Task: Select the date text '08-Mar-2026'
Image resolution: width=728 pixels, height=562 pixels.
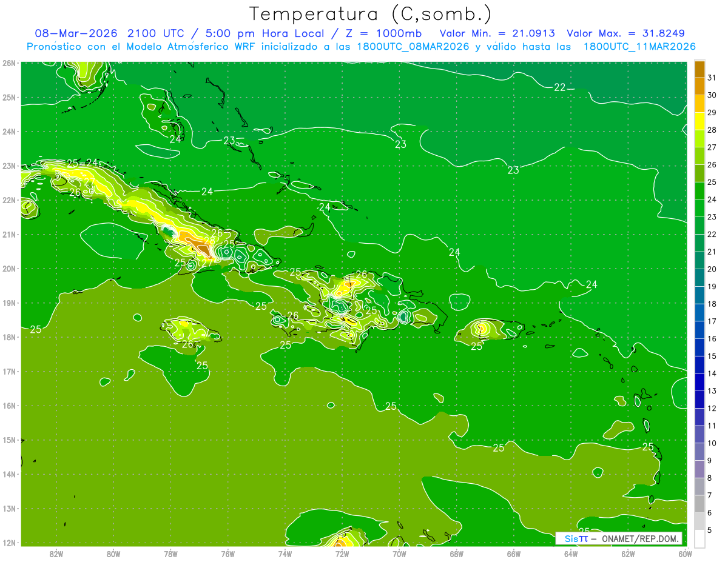Action: click(x=76, y=33)
